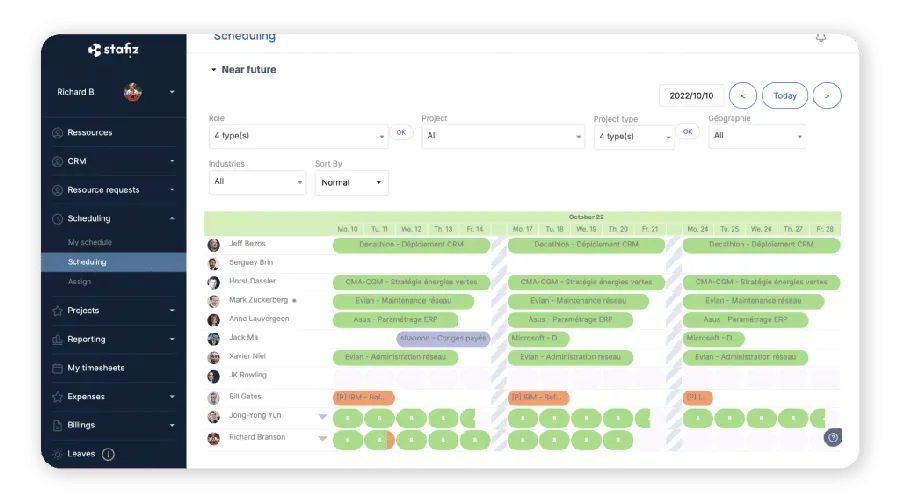Click the Resources sidebar icon
This screenshot has height=499, width=900.
(x=57, y=133)
